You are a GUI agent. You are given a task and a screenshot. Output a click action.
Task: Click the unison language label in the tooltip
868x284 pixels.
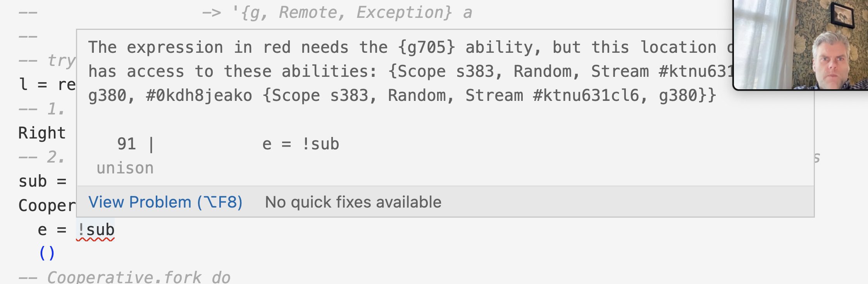[124, 168]
